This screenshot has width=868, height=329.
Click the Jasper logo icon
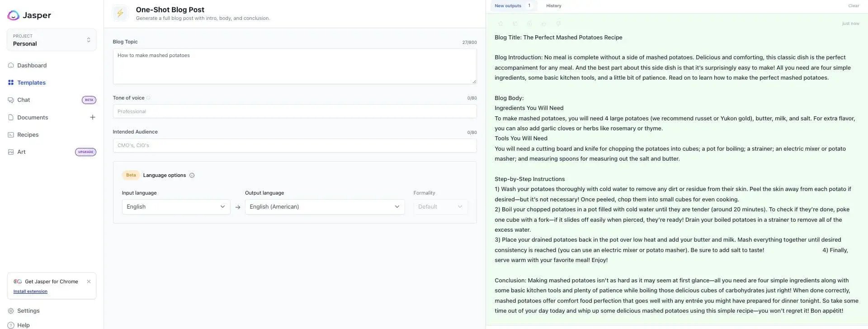pos(14,15)
